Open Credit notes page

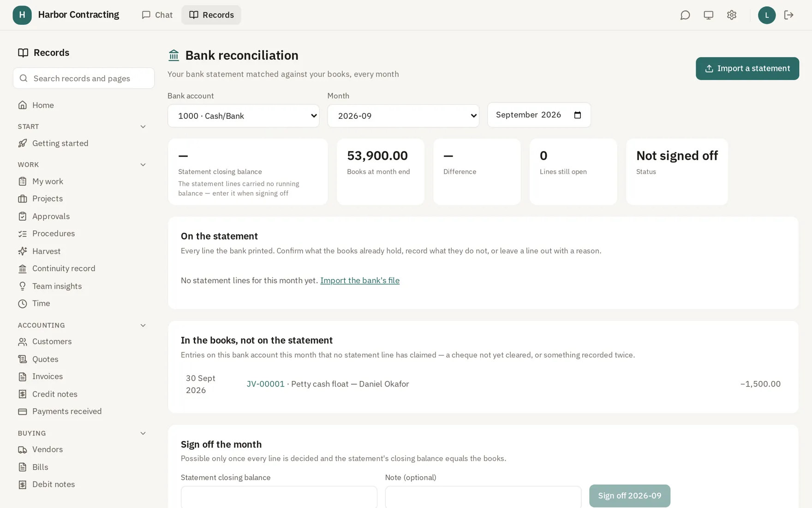[x=84, y=394]
